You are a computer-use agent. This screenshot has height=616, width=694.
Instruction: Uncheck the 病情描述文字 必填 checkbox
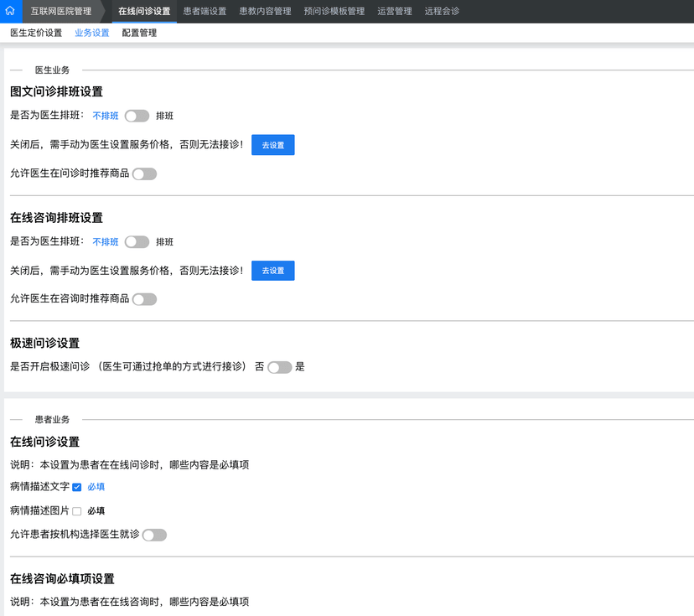point(76,487)
